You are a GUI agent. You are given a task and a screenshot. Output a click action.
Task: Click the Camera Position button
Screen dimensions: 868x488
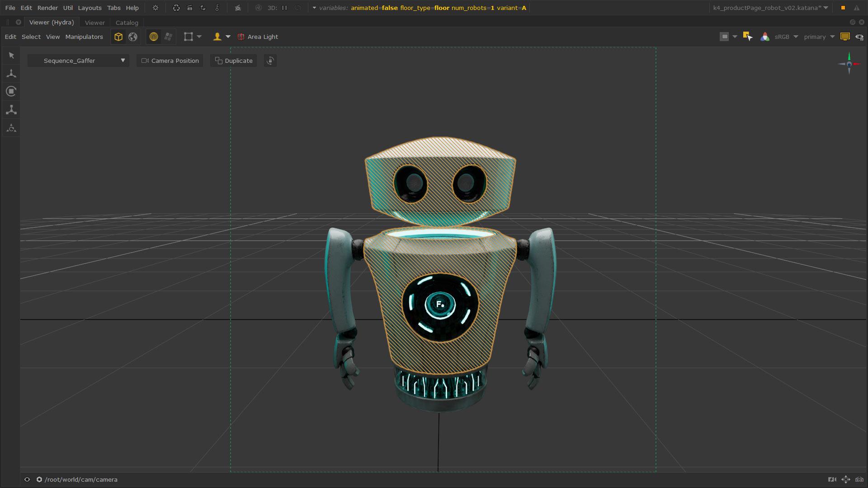(x=170, y=61)
